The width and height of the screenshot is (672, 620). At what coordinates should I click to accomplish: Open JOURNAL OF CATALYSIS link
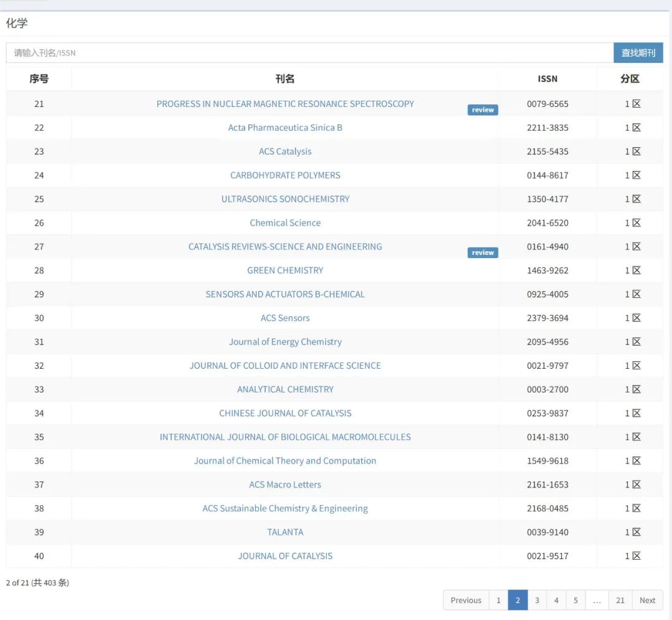click(285, 556)
